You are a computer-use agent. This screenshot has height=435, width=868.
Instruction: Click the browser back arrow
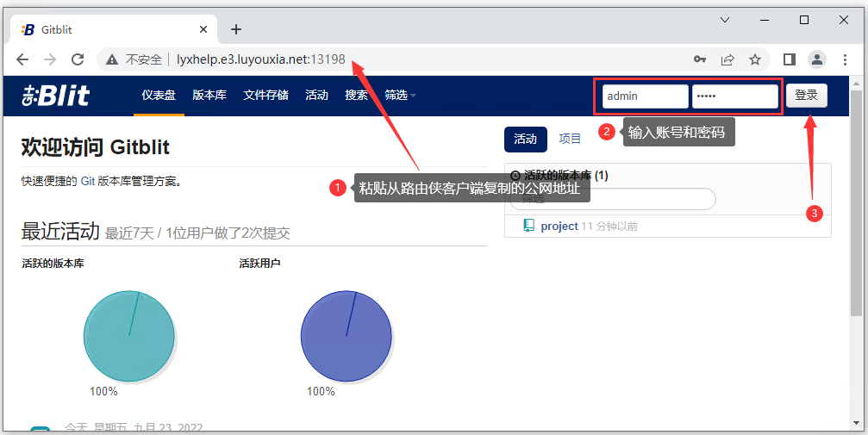point(22,59)
